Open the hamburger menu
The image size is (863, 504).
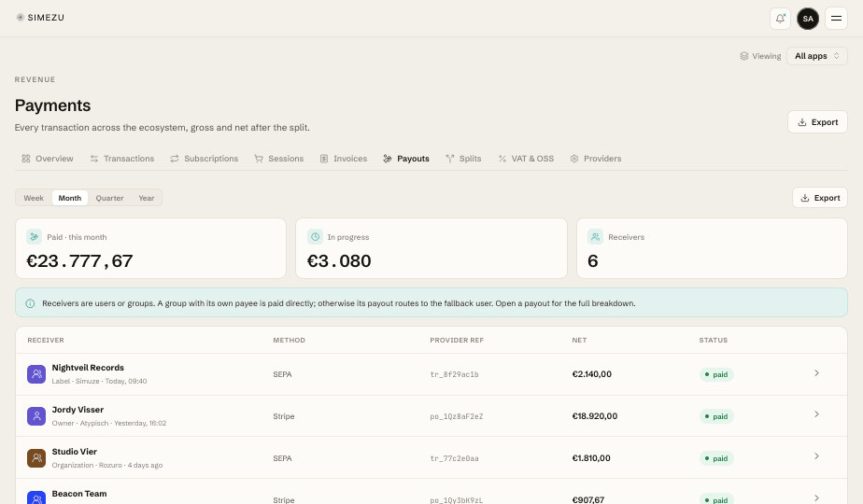click(x=836, y=18)
